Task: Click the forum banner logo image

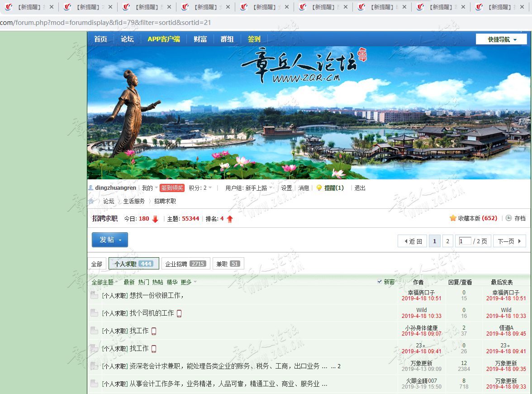Action: [x=304, y=65]
